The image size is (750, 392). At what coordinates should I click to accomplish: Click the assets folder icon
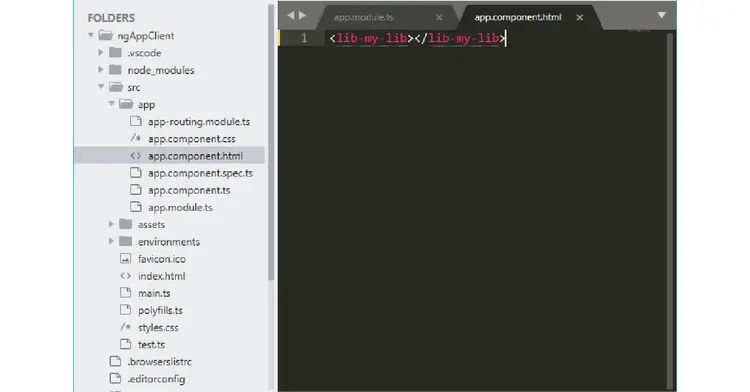click(125, 224)
